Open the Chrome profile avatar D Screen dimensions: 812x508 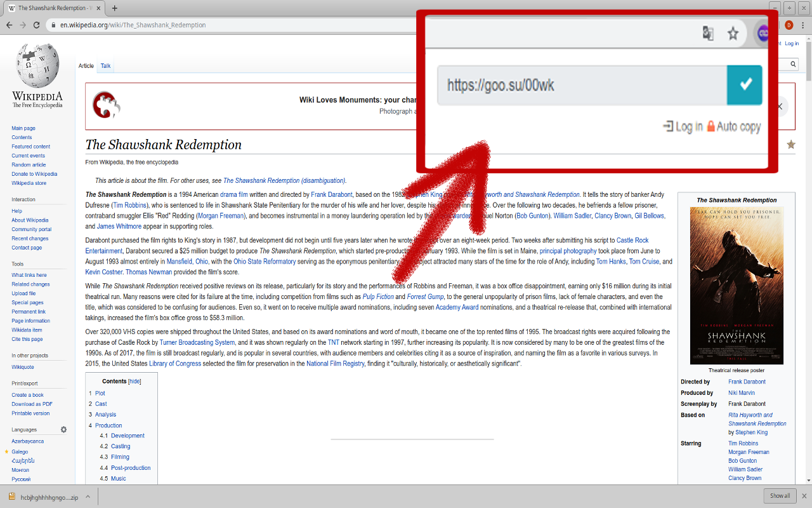789,25
